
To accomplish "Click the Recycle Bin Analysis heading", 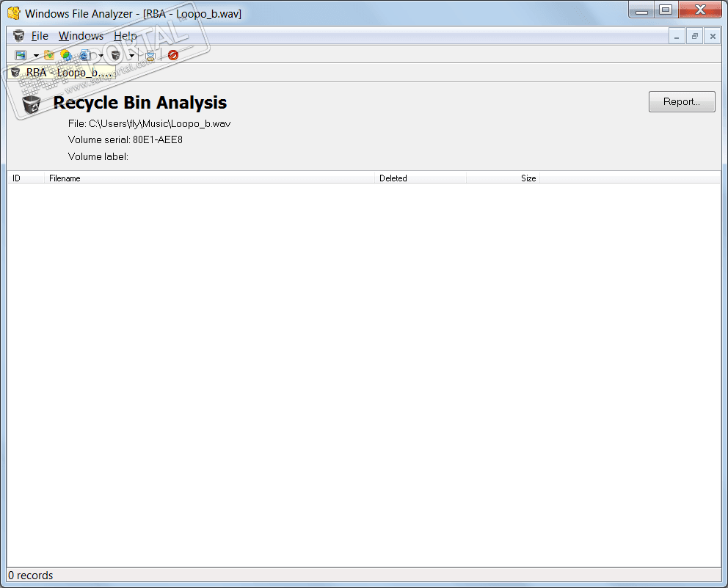I will click(139, 103).
